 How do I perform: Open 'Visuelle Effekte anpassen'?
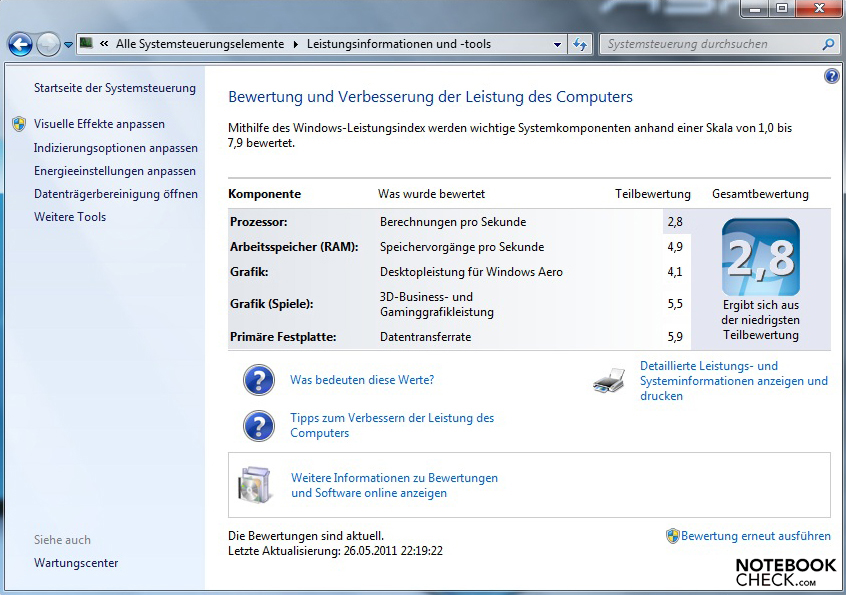point(99,124)
